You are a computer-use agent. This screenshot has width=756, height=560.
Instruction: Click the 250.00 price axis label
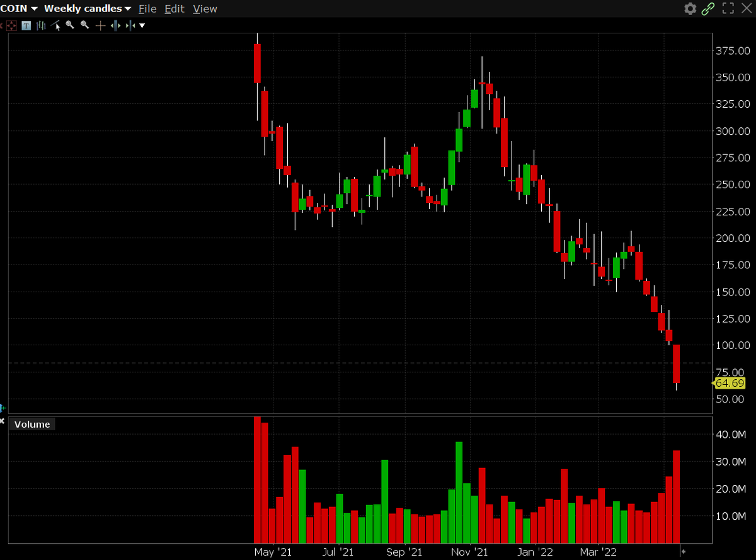pyautogui.click(x=733, y=185)
